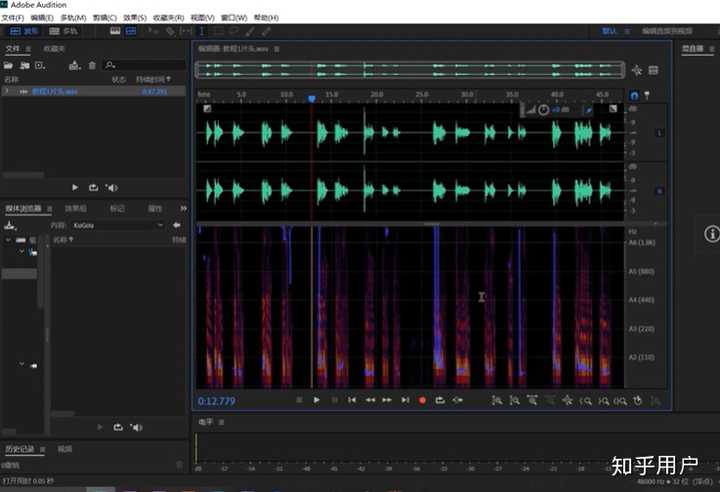Viewport: 720px width, 492px height.
Task: Toggle loop playback in the transport bar
Action: (440, 400)
